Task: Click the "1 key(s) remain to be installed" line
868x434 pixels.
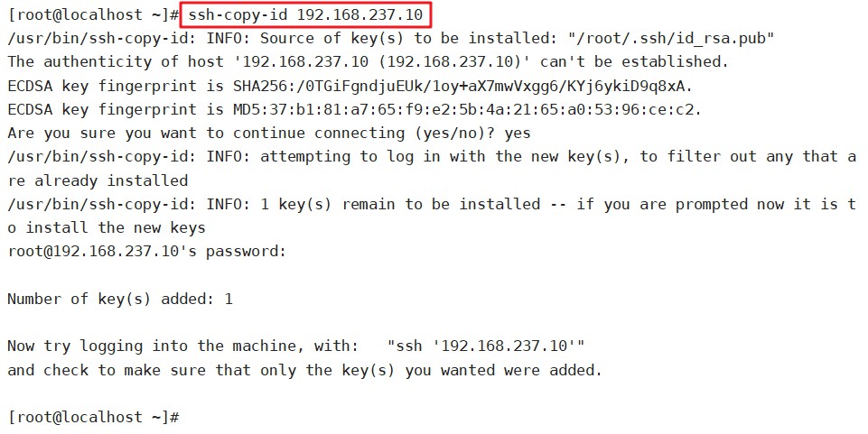Action: (397, 204)
